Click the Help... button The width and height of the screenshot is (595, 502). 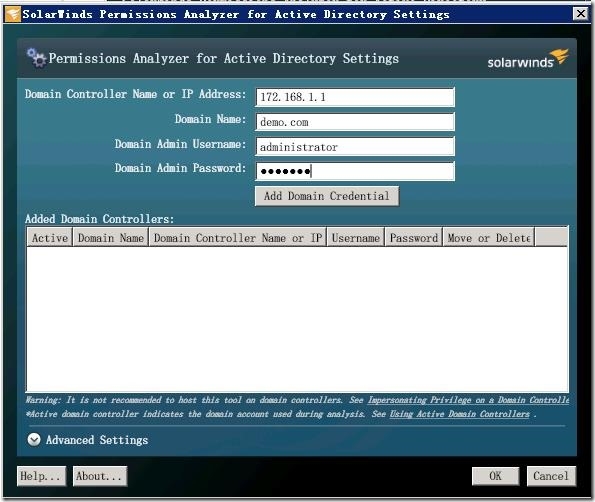[x=41, y=476]
